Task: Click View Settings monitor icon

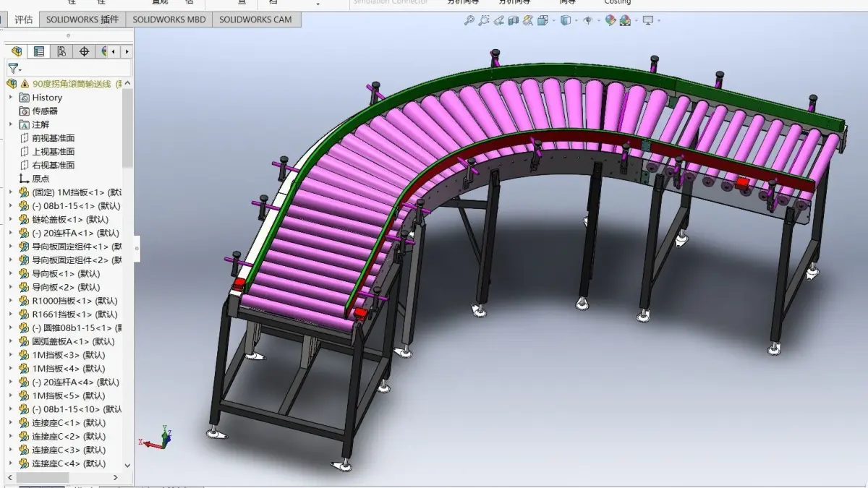Action: (647, 20)
